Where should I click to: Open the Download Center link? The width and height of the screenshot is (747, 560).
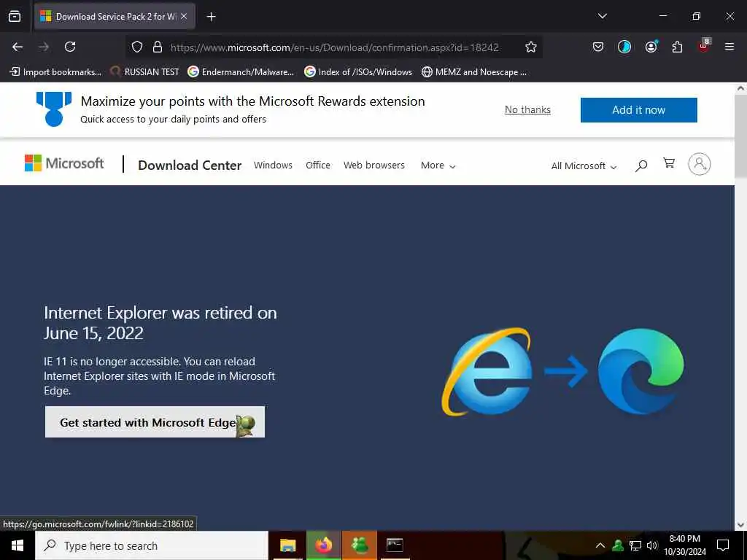[190, 166]
